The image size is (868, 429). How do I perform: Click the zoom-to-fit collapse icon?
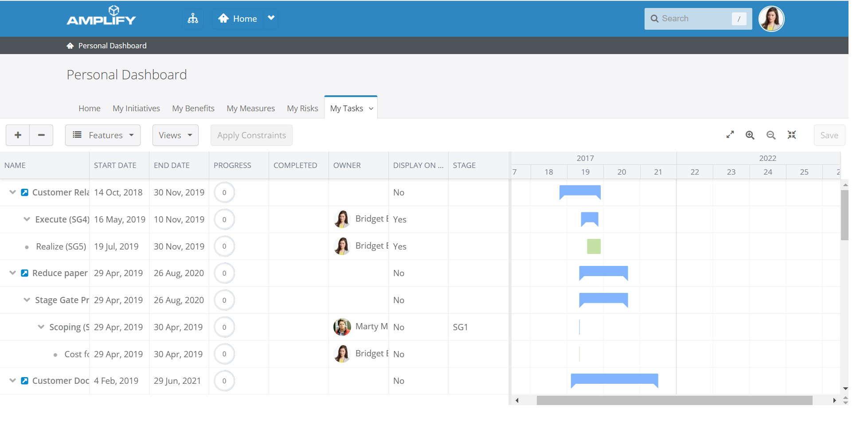(792, 135)
